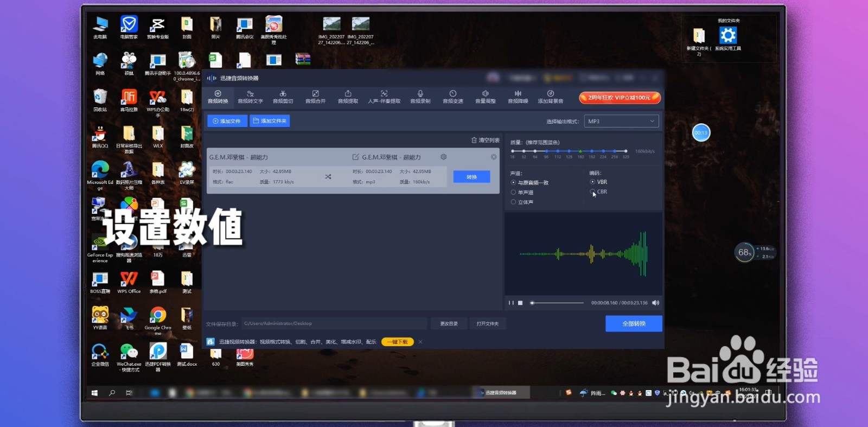
Task: Open the 添加背景音 background audio tool
Action: point(551,97)
